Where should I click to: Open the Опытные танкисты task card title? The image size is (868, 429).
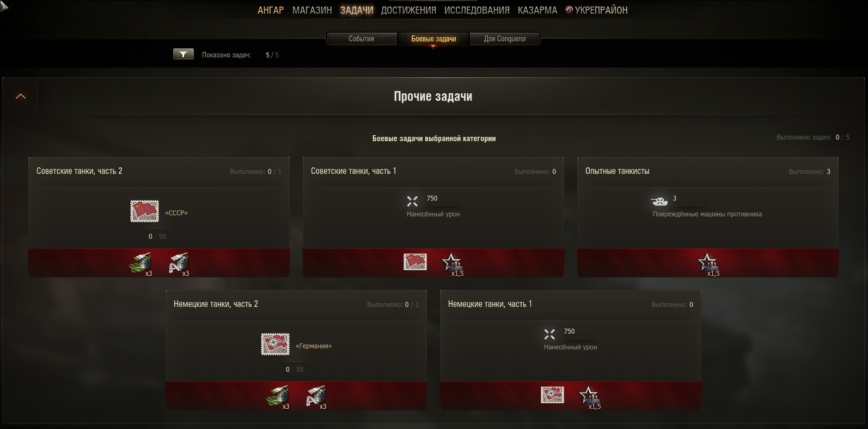tap(618, 171)
